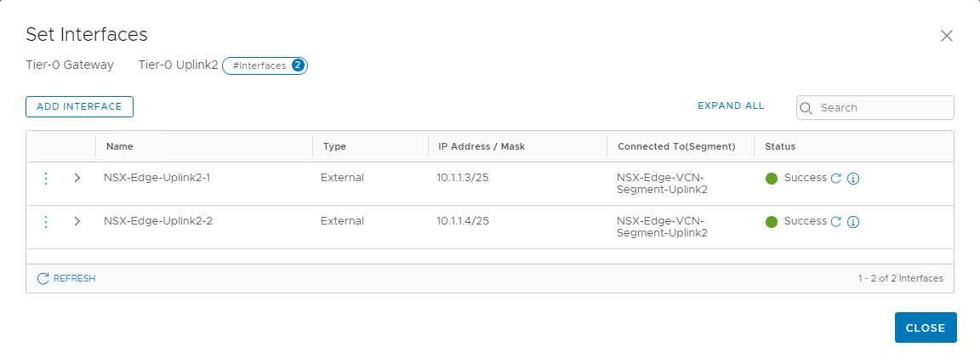Show status info for NSX-Edge-Uplink2-1
Viewport: 980px width, 353px height.
click(x=853, y=178)
